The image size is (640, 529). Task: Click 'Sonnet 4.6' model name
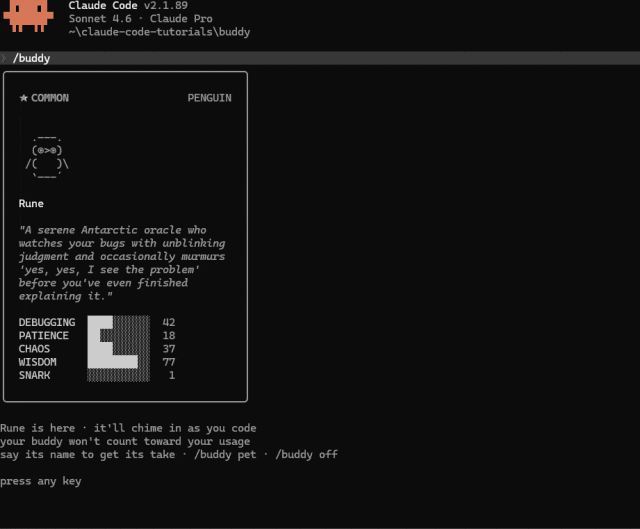100,19
